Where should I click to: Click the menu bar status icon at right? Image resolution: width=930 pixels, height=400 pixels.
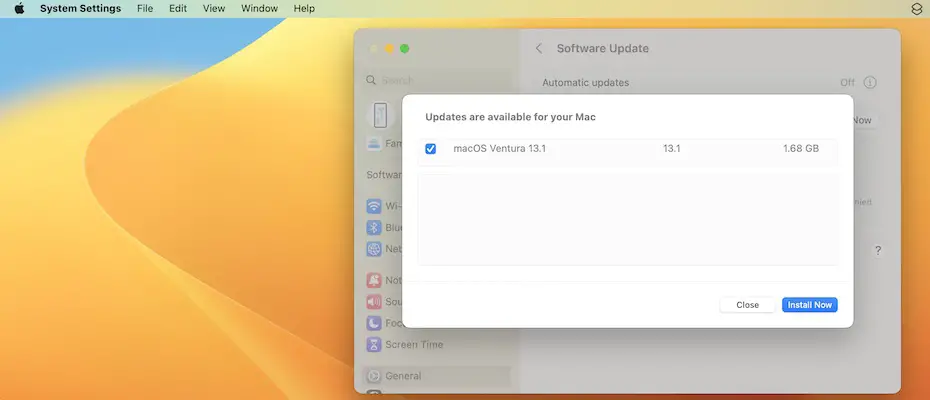pos(916,8)
